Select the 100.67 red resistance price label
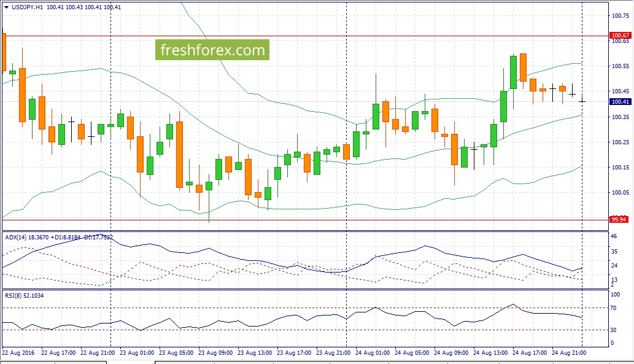Screen dimensions: 634x364 pyautogui.click(x=620, y=36)
